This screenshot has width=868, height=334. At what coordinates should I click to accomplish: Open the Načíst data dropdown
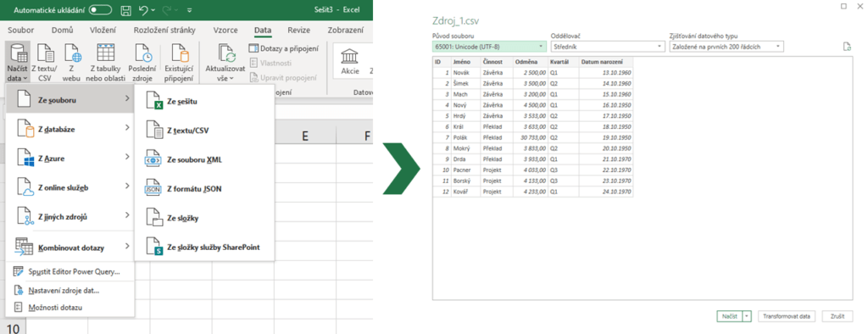[x=17, y=62]
